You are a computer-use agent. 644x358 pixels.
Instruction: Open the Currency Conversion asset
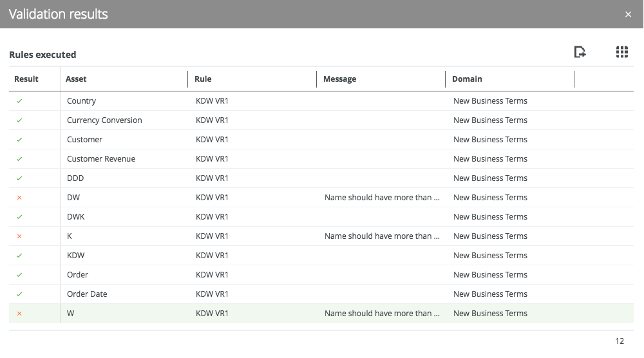(104, 120)
